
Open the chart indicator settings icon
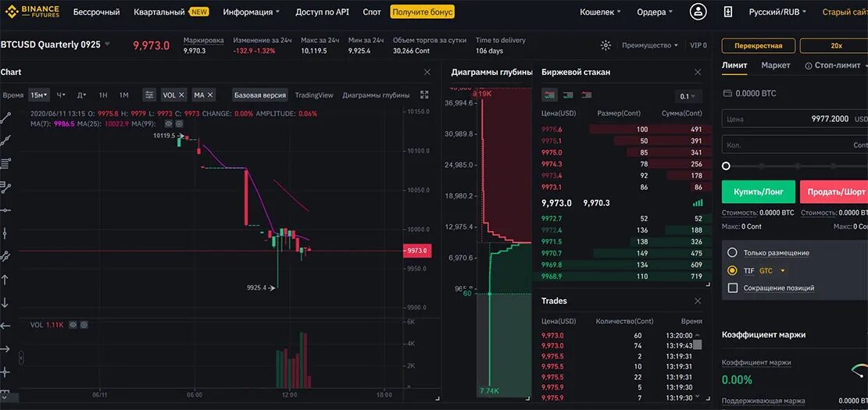click(x=149, y=95)
